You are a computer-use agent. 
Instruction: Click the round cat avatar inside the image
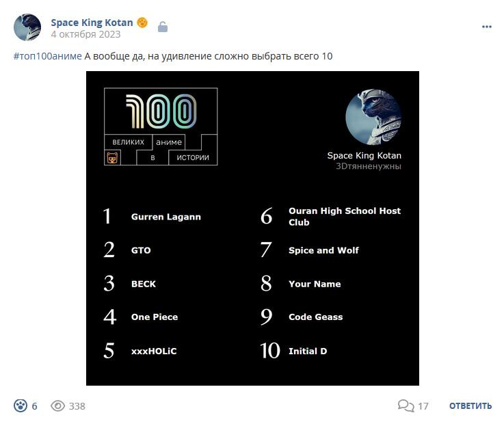pos(373,117)
